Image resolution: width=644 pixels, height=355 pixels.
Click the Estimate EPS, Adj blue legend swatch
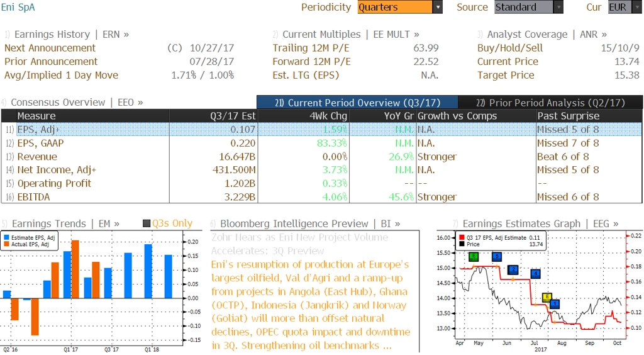(x=6, y=237)
